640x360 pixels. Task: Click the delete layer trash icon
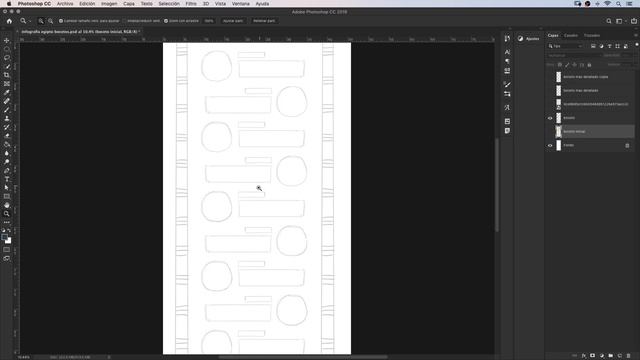[629, 356]
